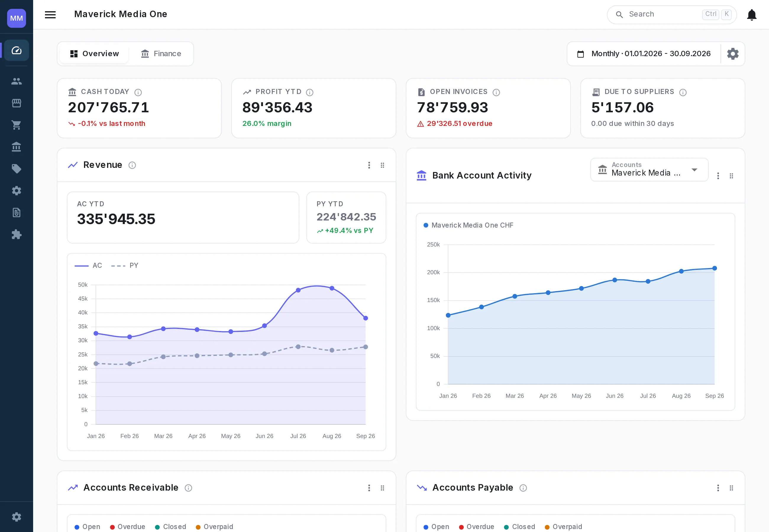Viewport: 769px width, 532px height.
Task: Open the hamburger navigation menu
Action: (50, 14)
